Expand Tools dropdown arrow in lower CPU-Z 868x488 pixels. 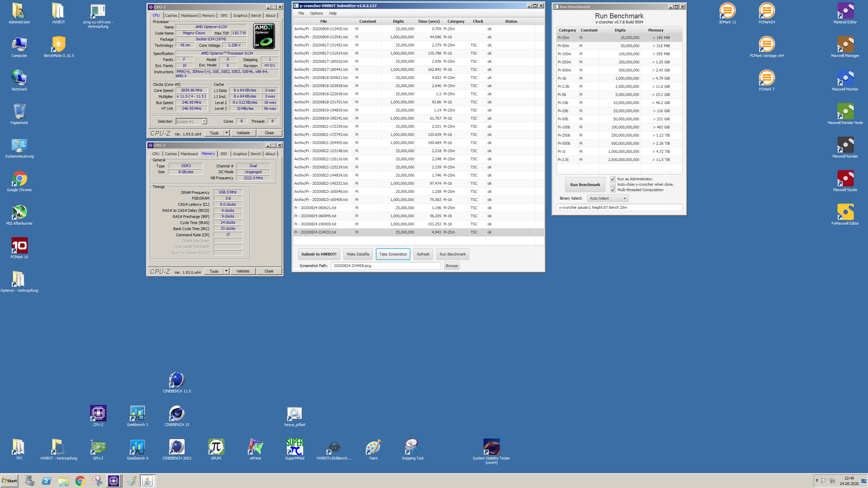coord(226,271)
